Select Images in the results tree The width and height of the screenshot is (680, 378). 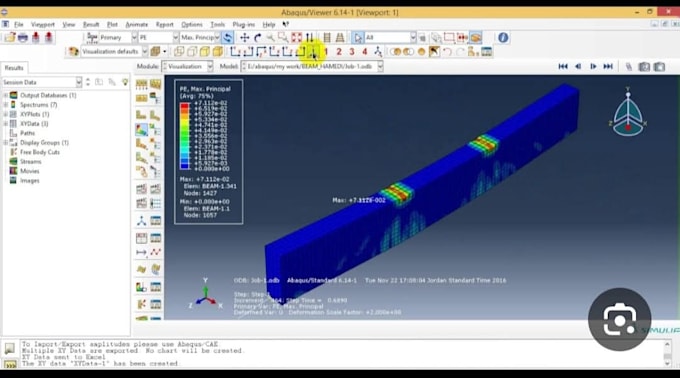(x=29, y=181)
